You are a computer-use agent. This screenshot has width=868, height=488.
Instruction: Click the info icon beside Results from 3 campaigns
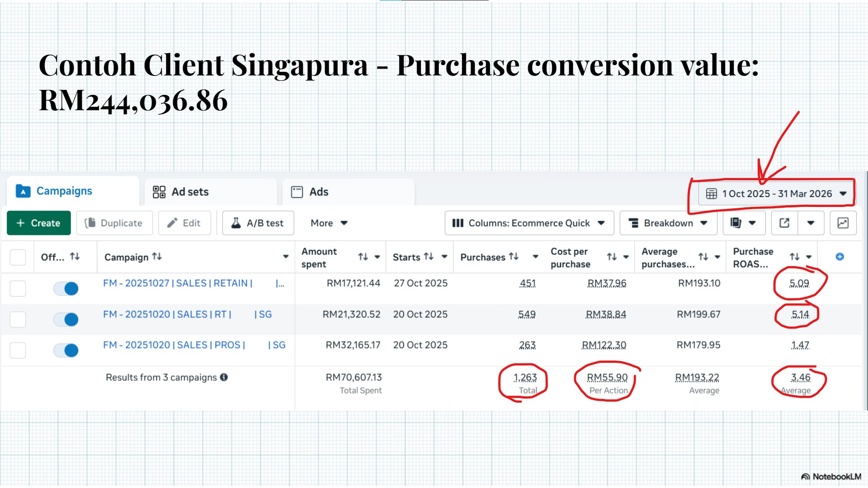click(x=224, y=377)
